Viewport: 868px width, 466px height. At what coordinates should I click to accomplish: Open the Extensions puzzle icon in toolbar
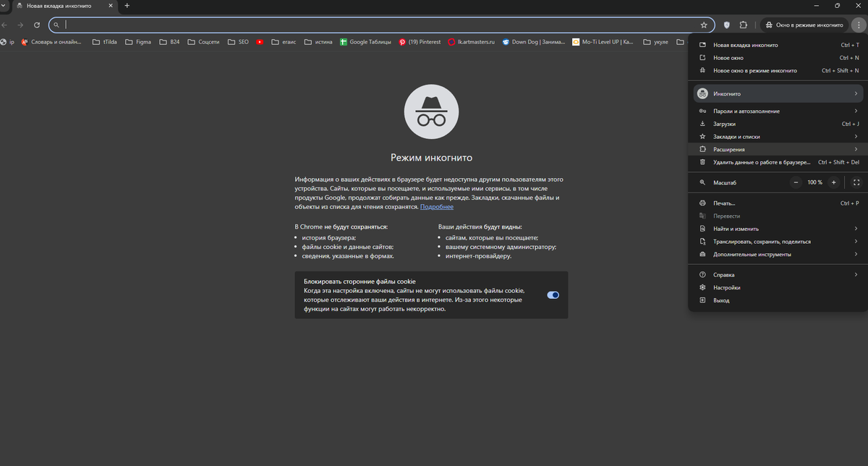(743, 25)
